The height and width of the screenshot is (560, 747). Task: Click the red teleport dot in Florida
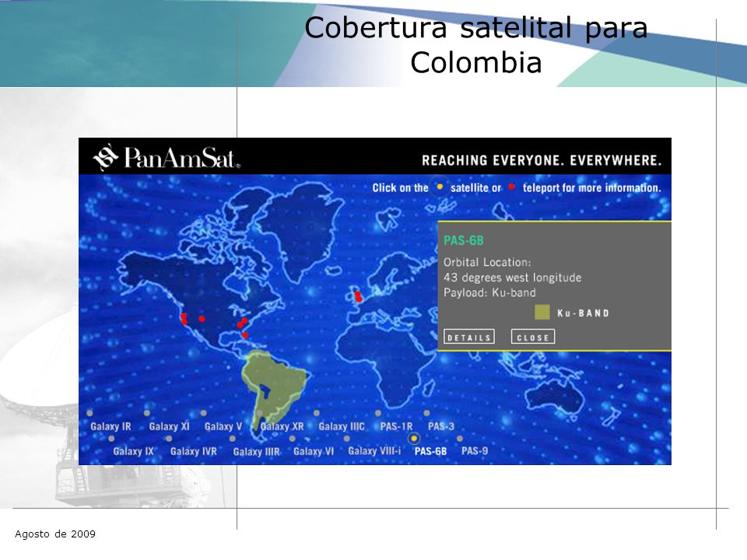click(245, 335)
